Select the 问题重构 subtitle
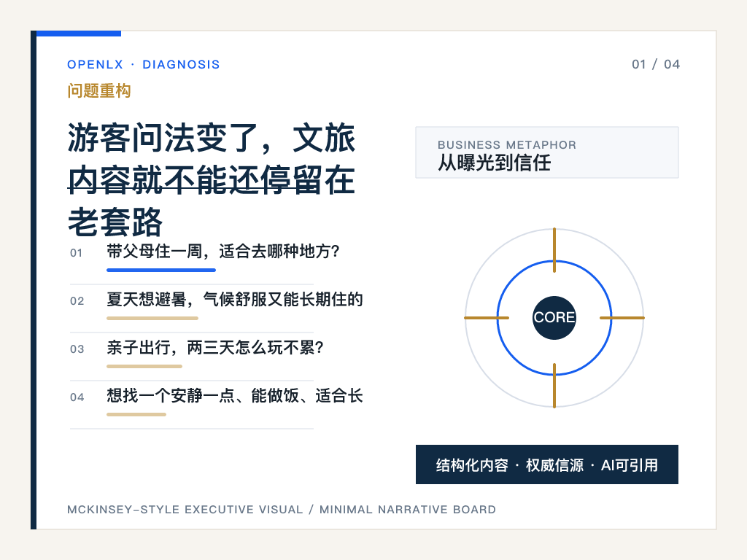Viewport: 747px width, 560px height. (99, 90)
